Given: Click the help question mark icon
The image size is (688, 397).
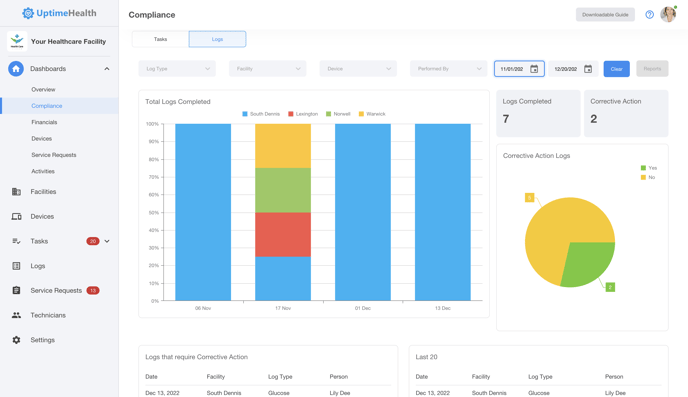Looking at the screenshot, I should [649, 15].
